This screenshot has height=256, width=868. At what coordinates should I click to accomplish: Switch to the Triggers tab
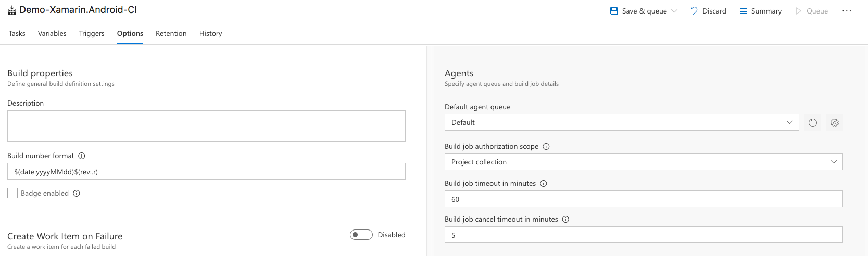tap(92, 33)
